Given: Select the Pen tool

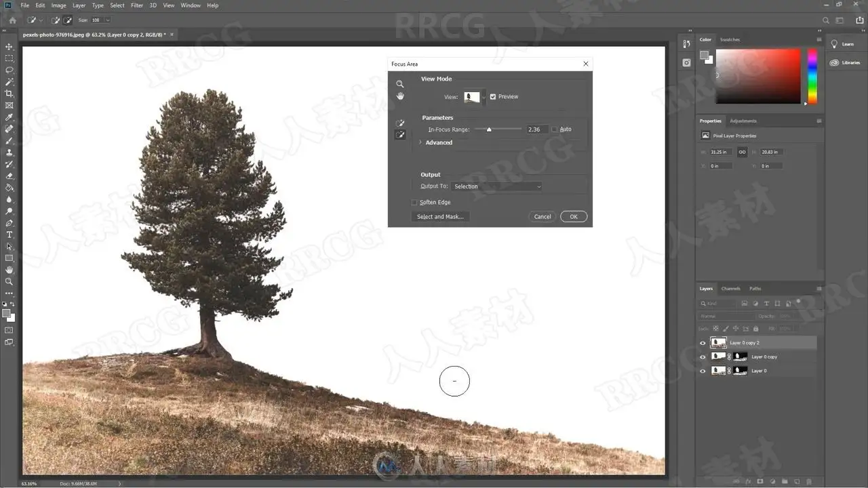Looking at the screenshot, I should (x=9, y=223).
